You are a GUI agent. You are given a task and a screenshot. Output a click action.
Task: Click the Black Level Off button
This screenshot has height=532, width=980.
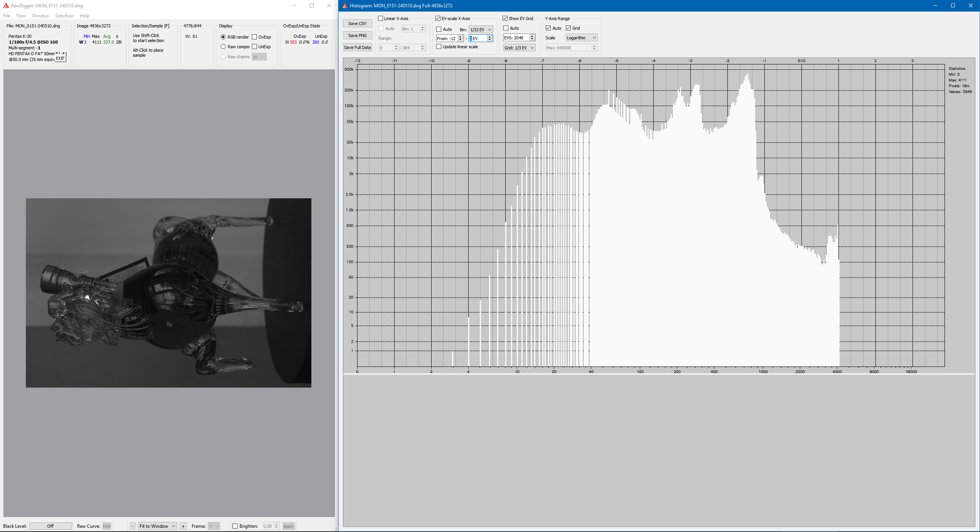51,526
